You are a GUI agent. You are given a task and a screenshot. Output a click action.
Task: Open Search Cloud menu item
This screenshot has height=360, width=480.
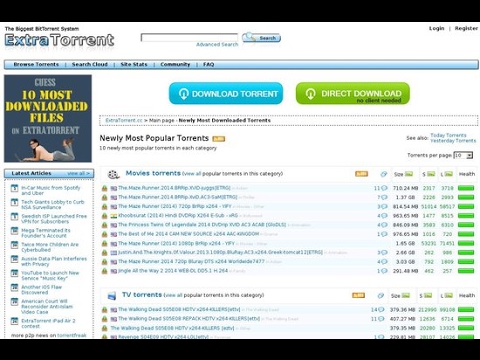[x=90, y=64]
